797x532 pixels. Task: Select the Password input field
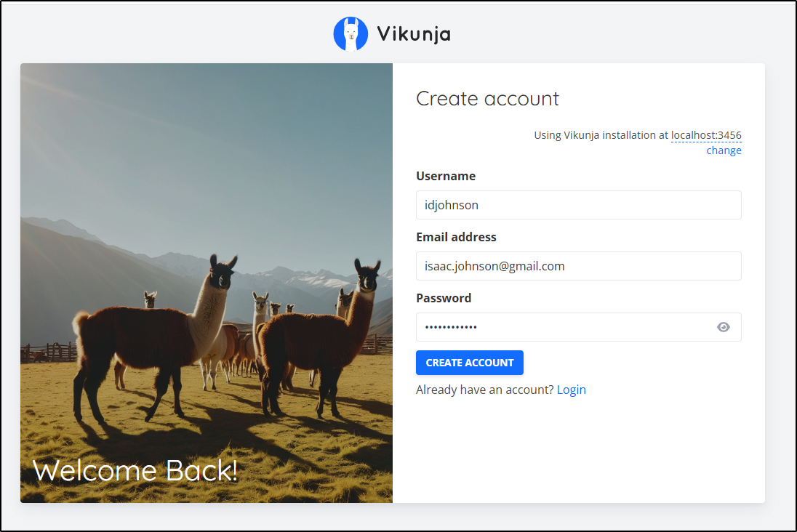[x=578, y=327]
